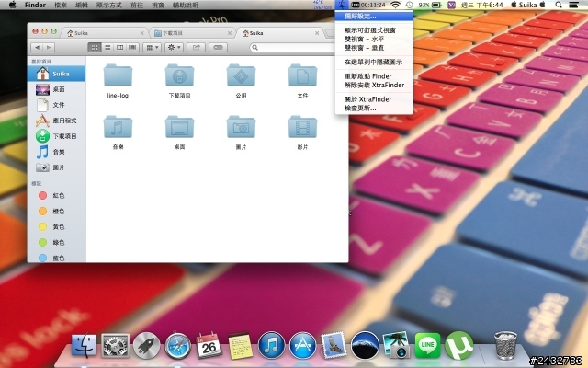Open 下載項目 in the Finder sidebar
The height and width of the screenshot is (368, 588).
click(x=57, y=136)
